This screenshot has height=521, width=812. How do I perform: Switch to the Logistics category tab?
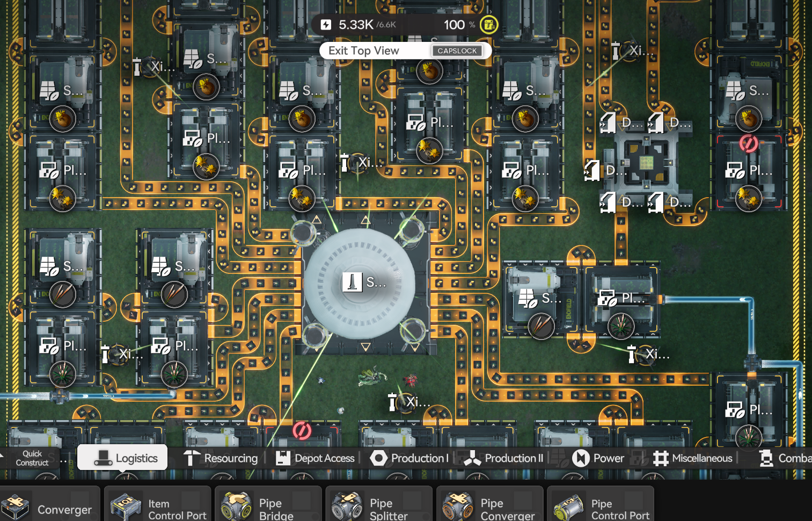pyautogui.click(x=122, y=458)
